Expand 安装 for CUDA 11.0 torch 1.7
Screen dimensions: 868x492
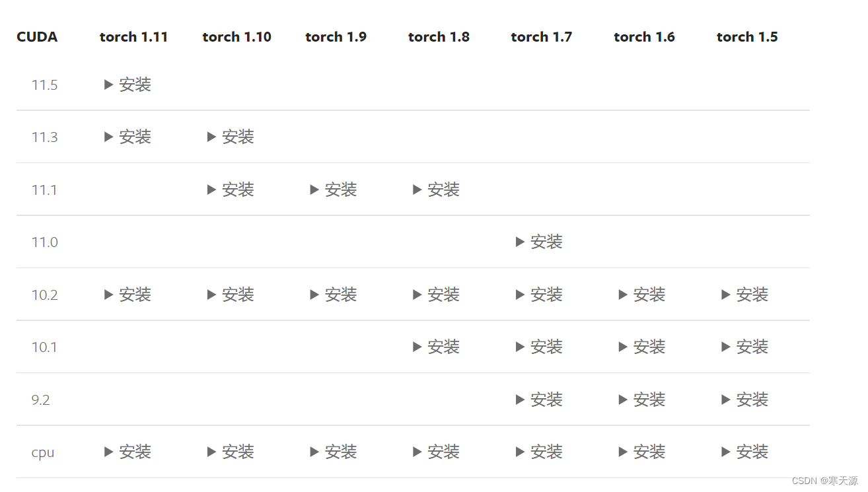[x=540, y=242]
